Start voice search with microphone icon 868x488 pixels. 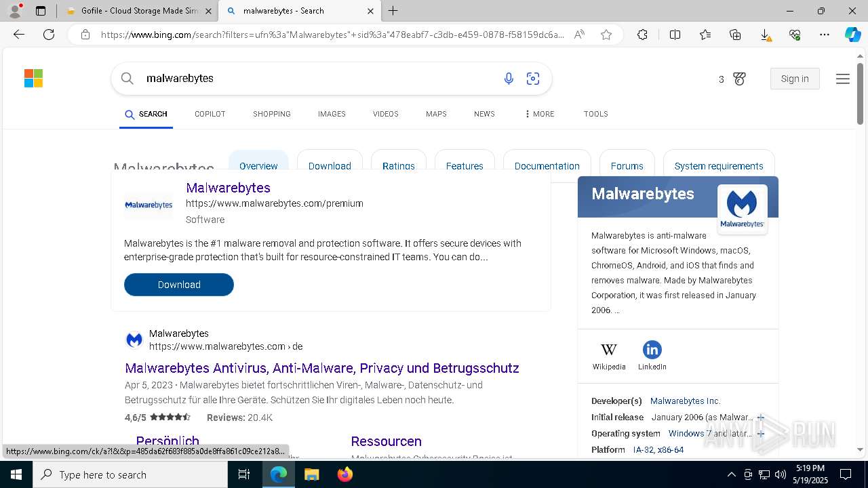click(x=509, y=79)
